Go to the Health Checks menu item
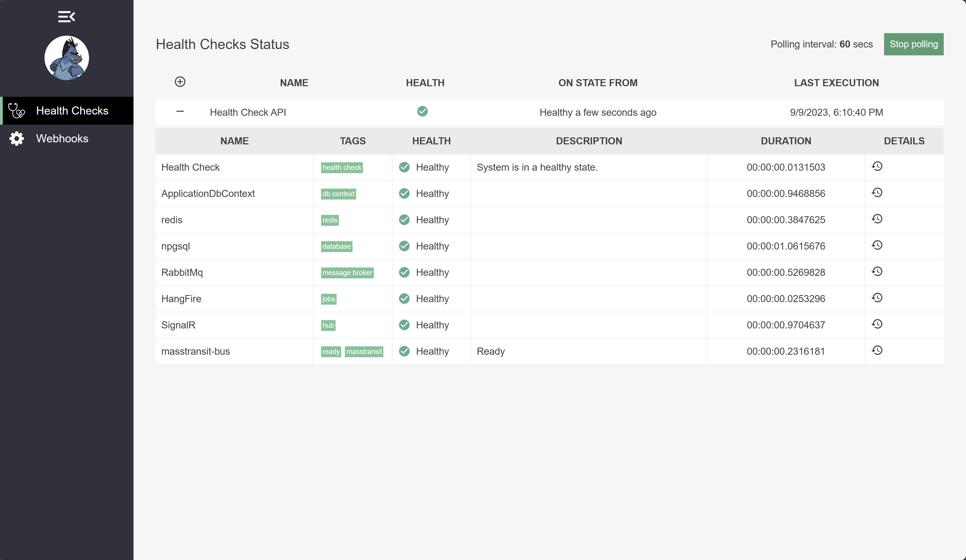Viewport: 966px width, 560px height. (72, 111)
